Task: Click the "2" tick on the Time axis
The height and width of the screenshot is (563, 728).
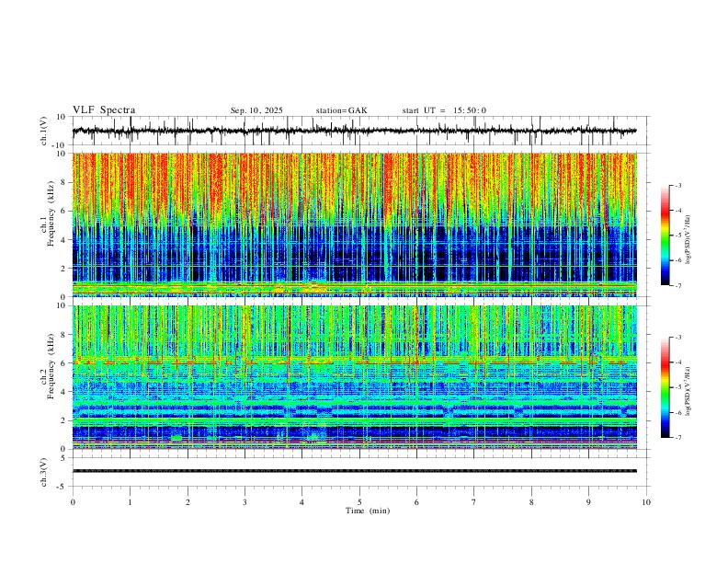Action: tap(188, 502)
